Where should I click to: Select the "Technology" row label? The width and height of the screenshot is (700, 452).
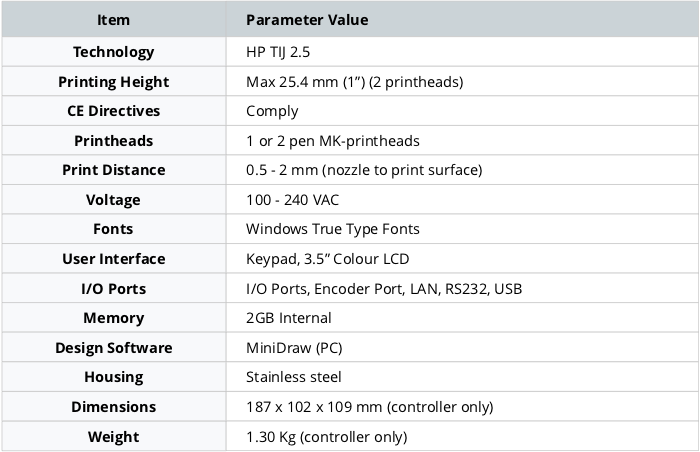point(113,52)
